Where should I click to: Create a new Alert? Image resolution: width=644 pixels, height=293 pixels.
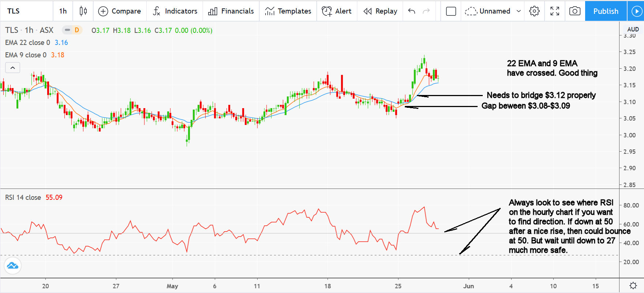coord(336,11)
